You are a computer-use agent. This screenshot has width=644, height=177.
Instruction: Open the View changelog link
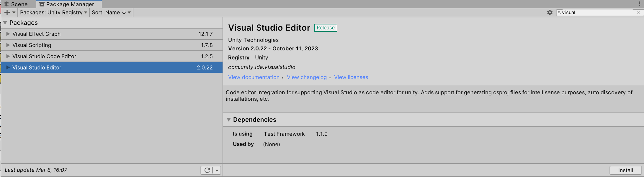pos(307,77)
